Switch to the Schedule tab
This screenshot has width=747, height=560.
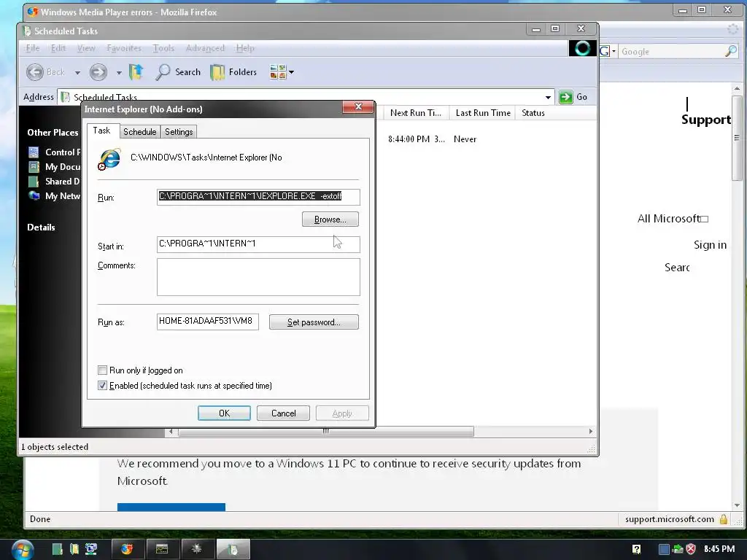[x=139, y=132]
